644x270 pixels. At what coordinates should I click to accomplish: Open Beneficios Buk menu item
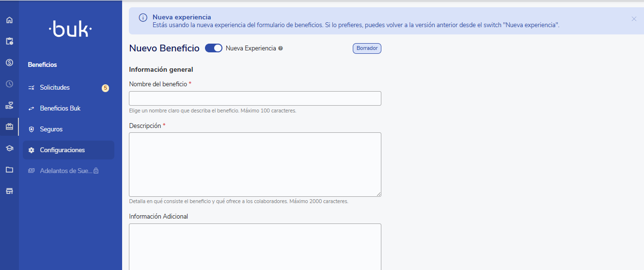point(60,109)
